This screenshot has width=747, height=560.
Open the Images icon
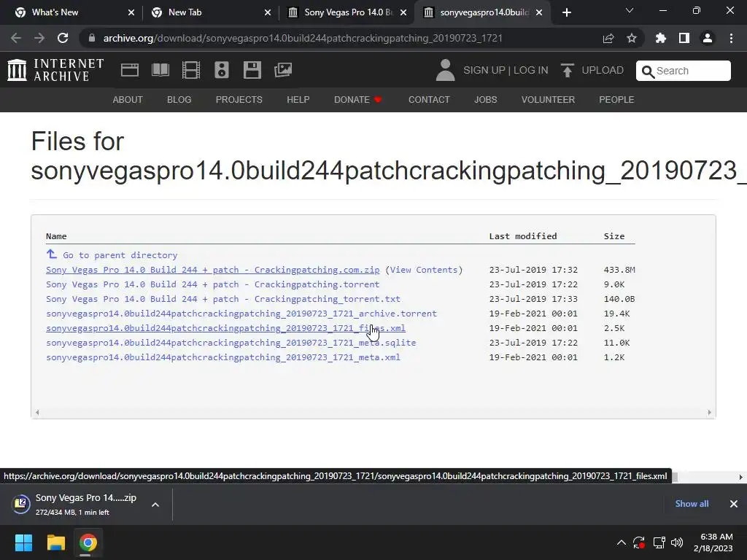coord(283,70)
